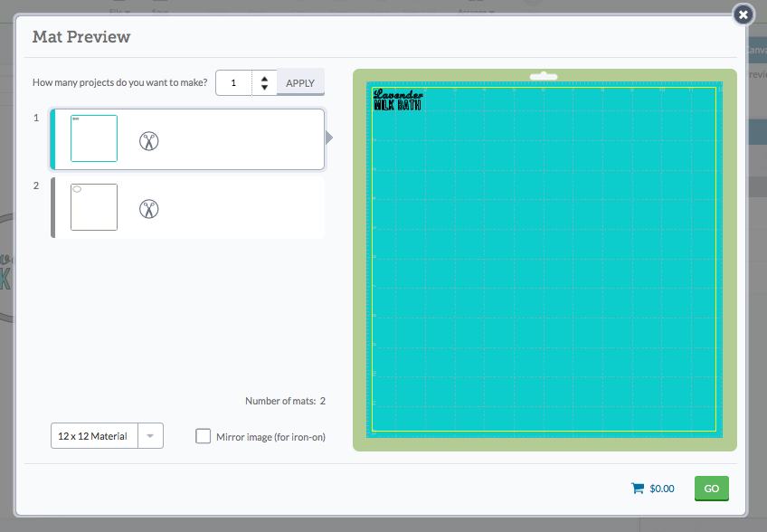Screen dimensions: 767x532
Task: Click 'How many projects do you want to make?' label
Action: [119, 82]
